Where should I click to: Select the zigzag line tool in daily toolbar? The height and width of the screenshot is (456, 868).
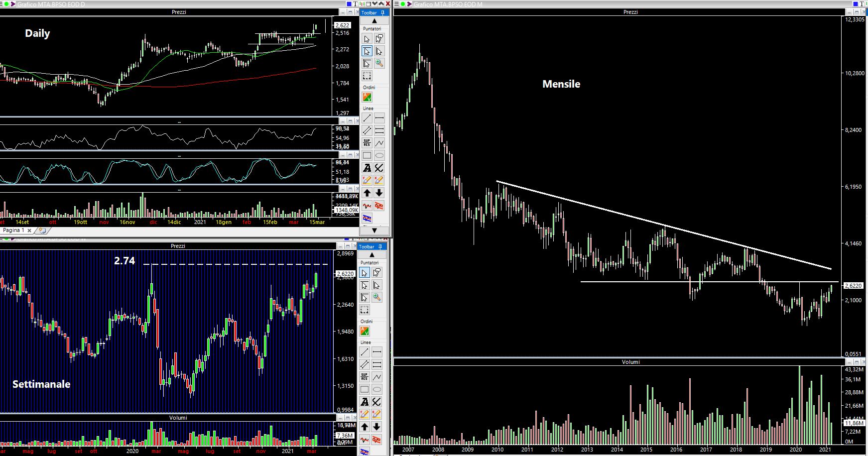coord(379,143)
